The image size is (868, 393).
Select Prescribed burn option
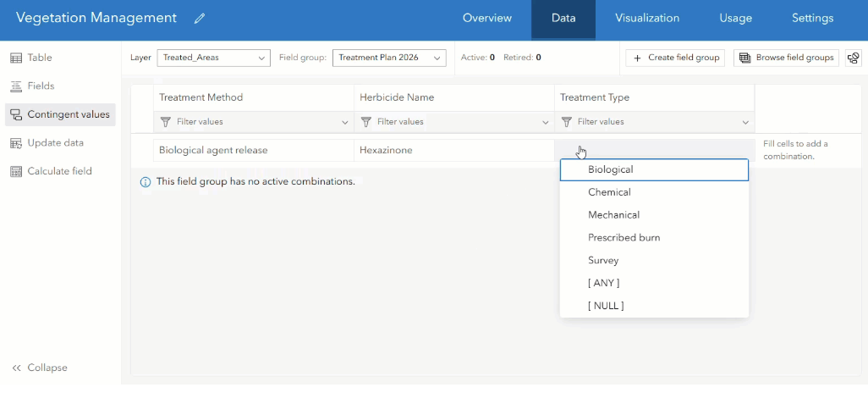(654, 238)
